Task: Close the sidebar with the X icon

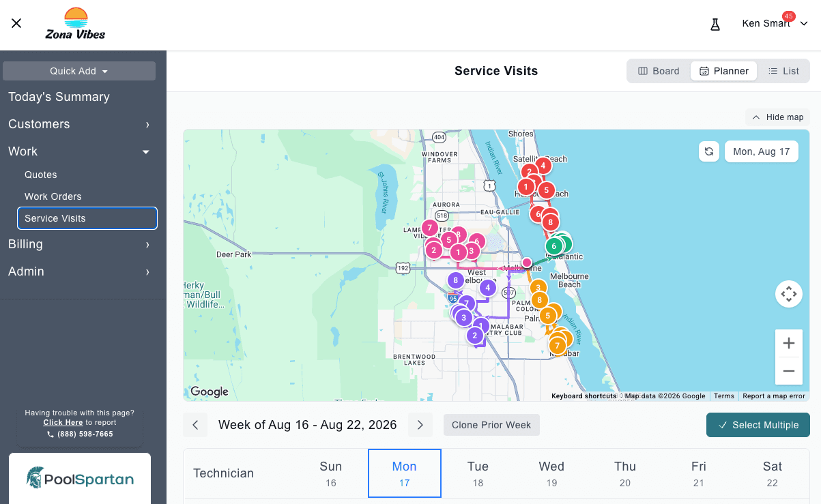Action: click(16, 23)
